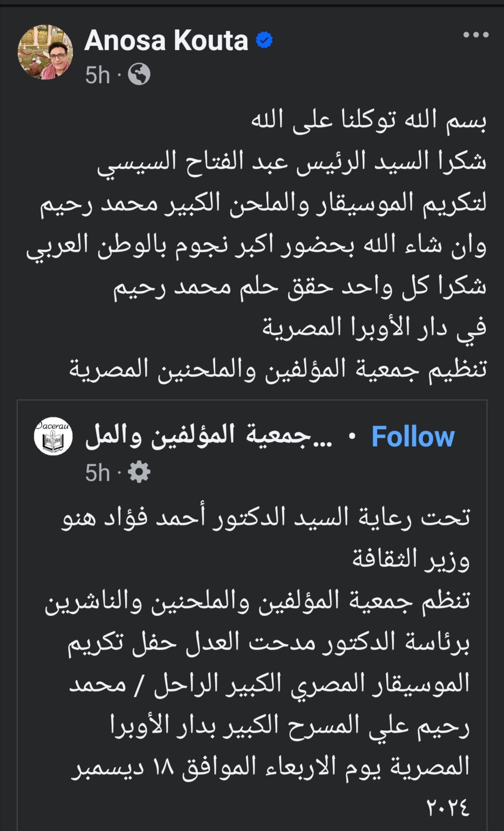Click the shared post line وزير الثقافة
This screenshot has height=831, width=504.
(411, 559)
